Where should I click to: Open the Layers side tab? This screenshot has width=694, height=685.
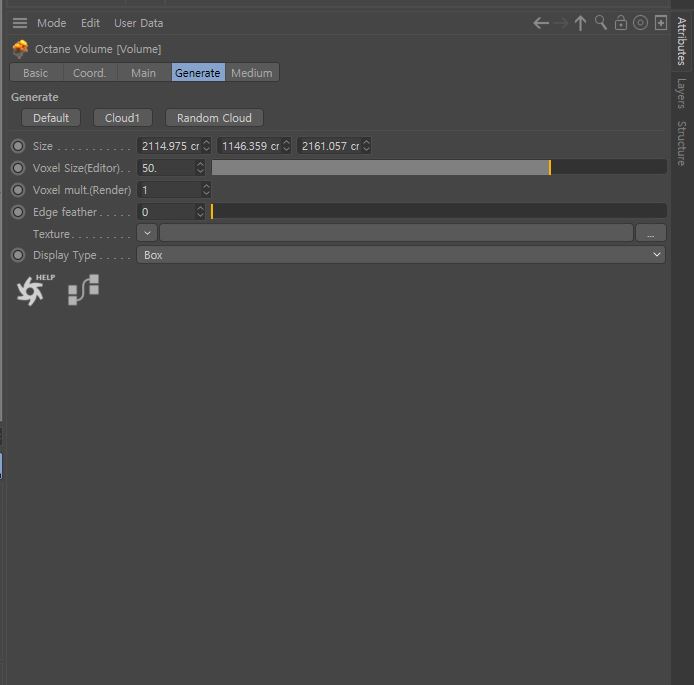(681, 93)
